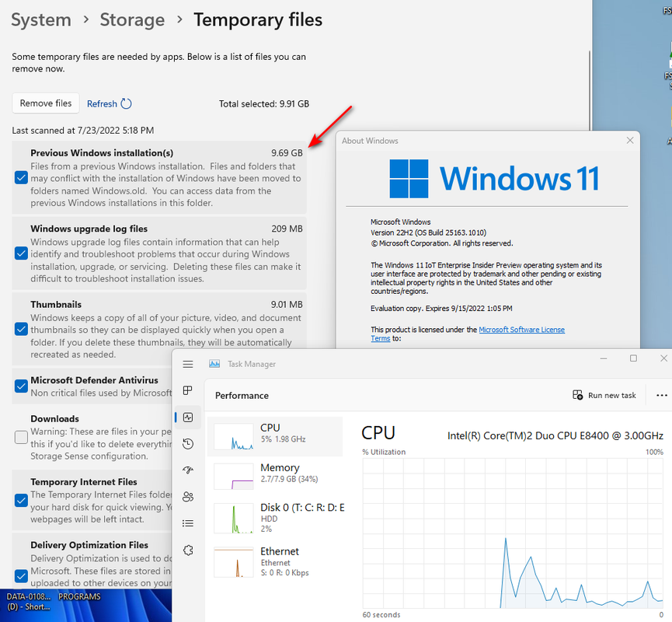The image size is (672, 622).
Task: Click the Run new task button
Action: tap(604, 395)
